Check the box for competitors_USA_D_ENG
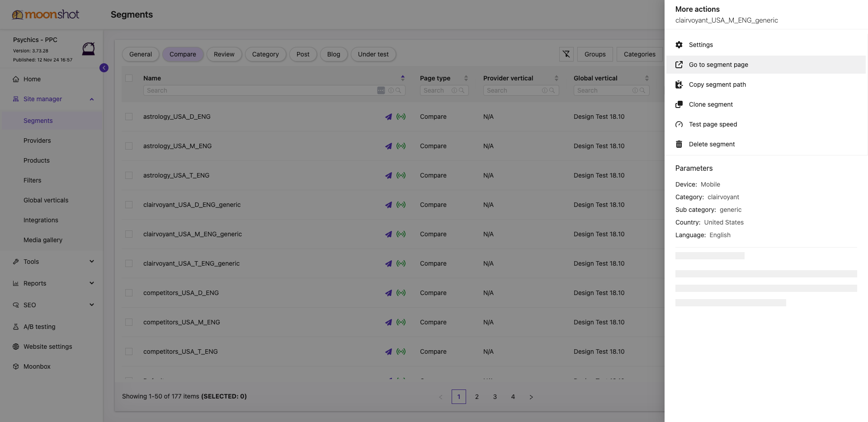Screen dimensions: 868x422 click(129, 293)
